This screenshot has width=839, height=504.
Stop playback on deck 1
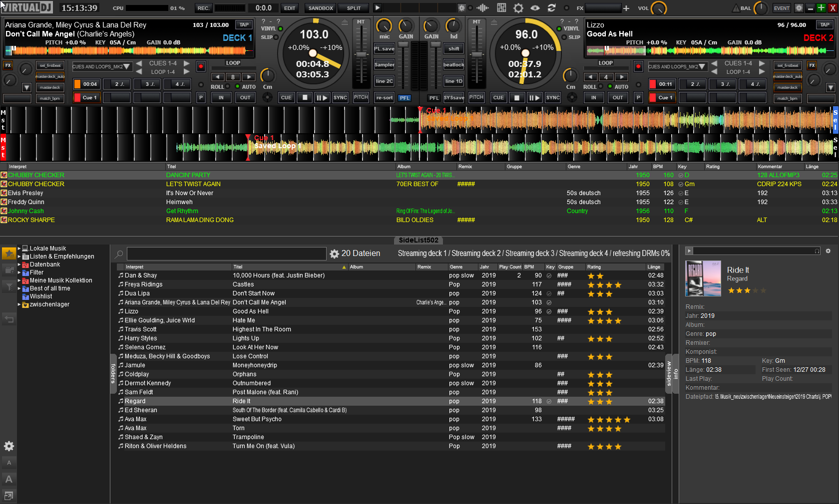coord(305,98)
